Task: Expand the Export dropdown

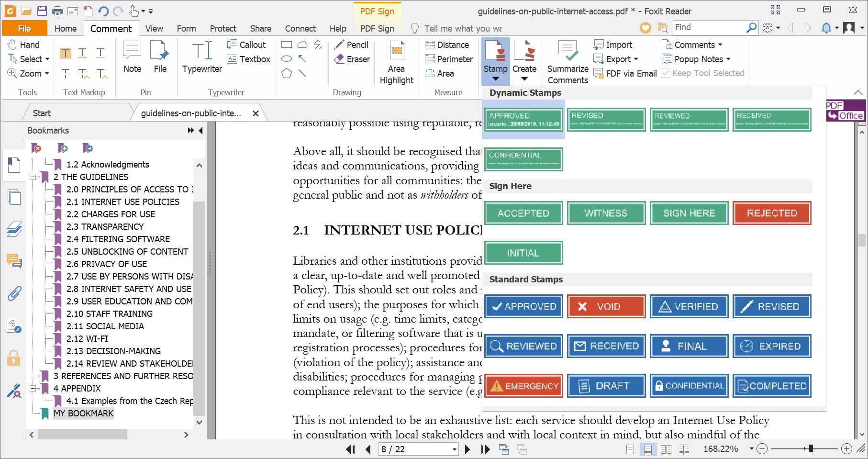Action: pyautogui.click(x=636, y=59)
